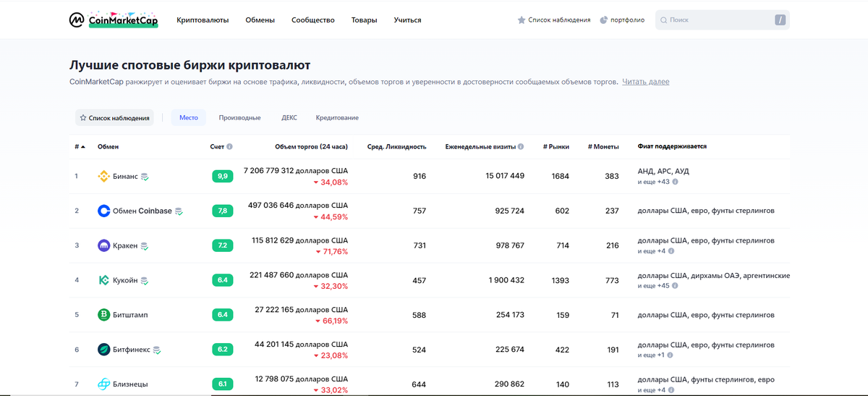Click proof-of-reserves icon next to Битфинекс
This screenshot has width=868, height=396.
point(157,350)
